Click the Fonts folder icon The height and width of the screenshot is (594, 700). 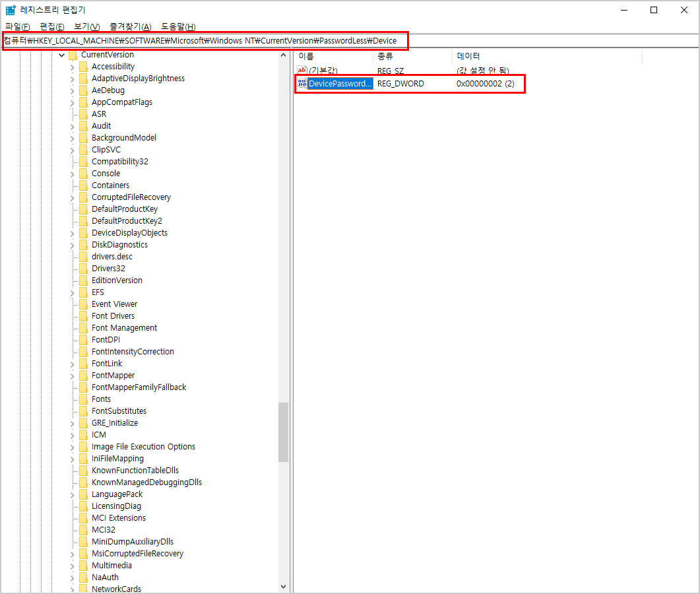(x=84, y=399)
